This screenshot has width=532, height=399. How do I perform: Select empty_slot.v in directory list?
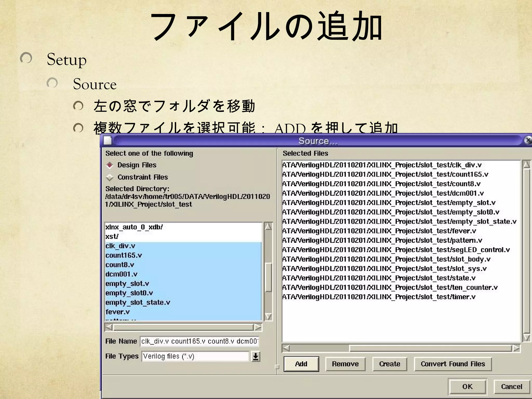183,284
